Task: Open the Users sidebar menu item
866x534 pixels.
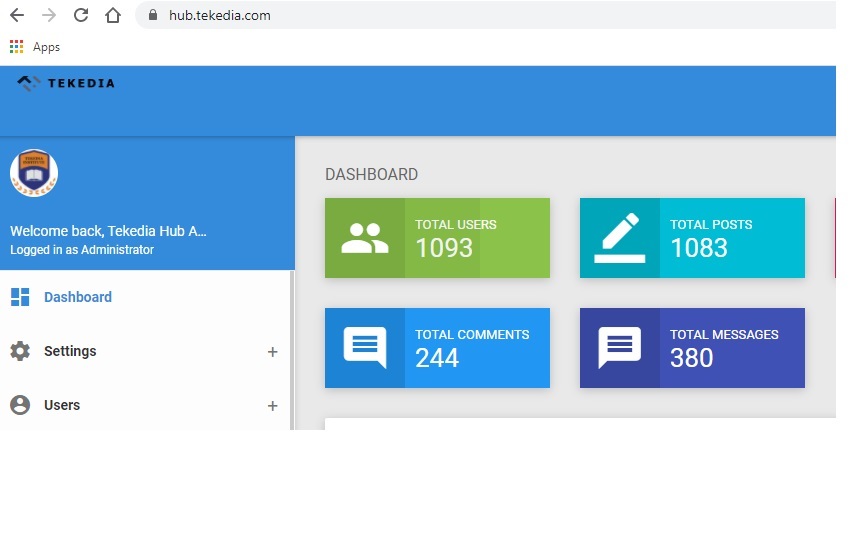Action: 62,405
